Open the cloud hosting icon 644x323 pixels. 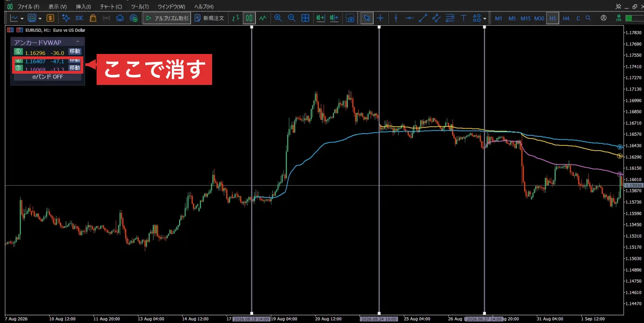[x=120, y=18]
